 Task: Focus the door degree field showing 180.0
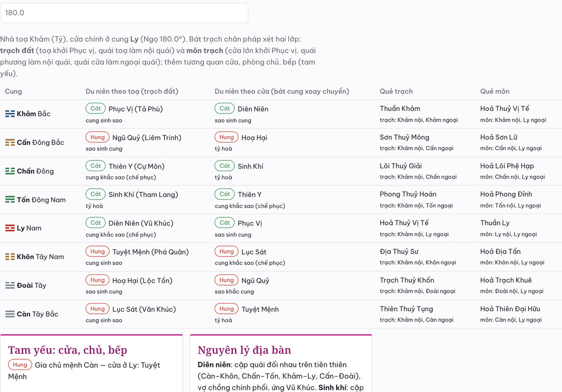click(x=124, y=13)
